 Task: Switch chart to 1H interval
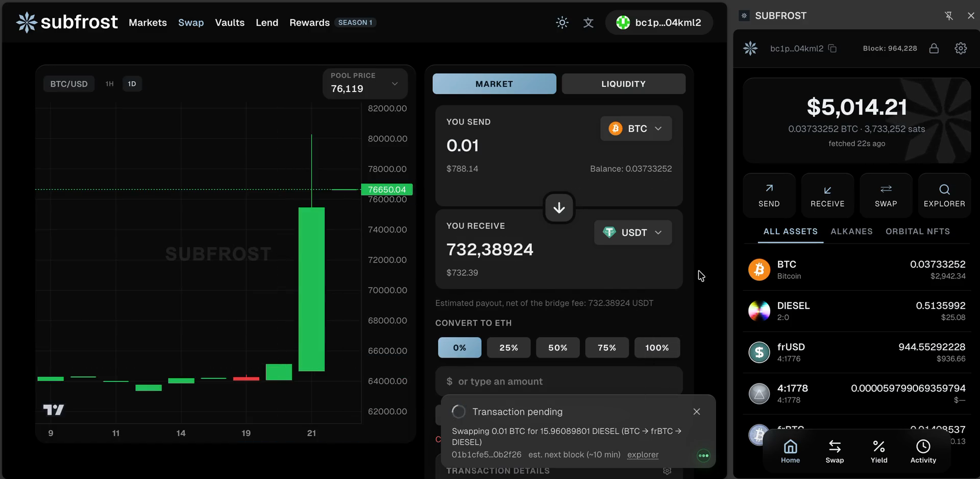click(109, 84)
